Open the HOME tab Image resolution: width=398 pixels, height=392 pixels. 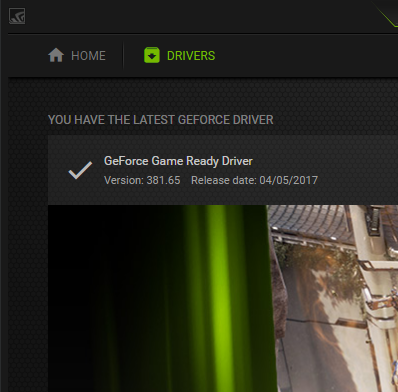pos(77,56)
